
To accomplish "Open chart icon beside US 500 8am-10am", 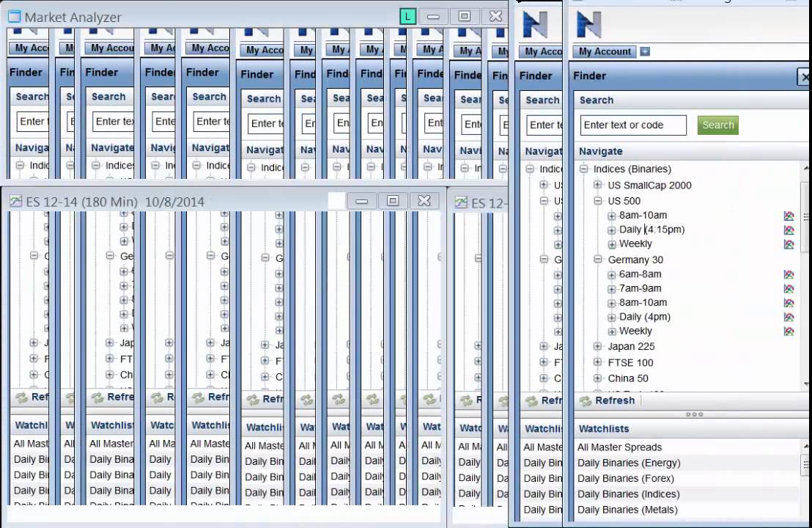I will [x=789, y=216].
